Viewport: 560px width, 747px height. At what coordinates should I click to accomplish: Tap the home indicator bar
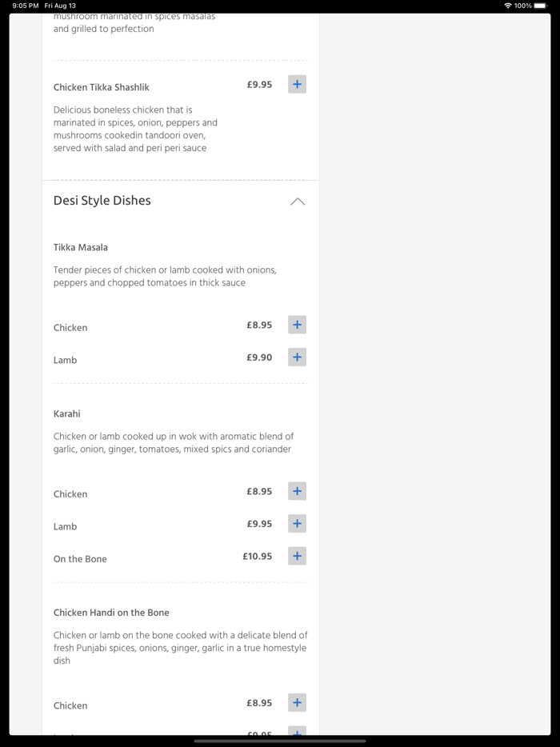(280, 741)
